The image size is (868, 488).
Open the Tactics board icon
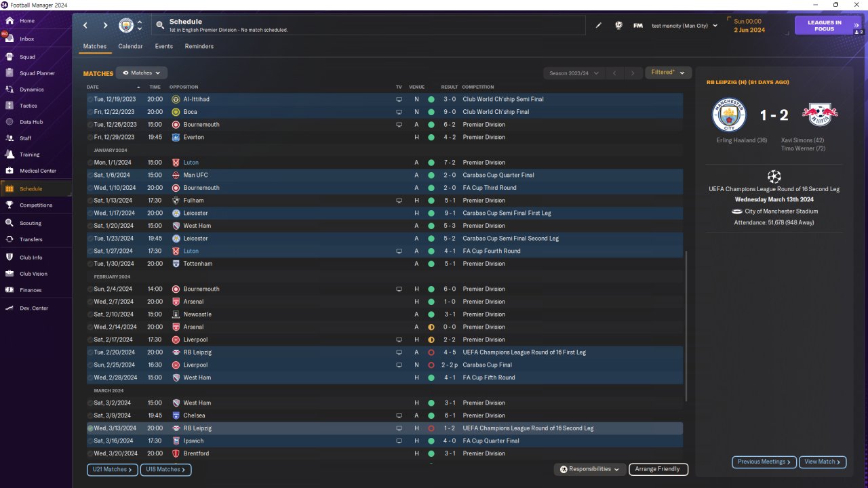pyautogui.click(x=9, y=106)
